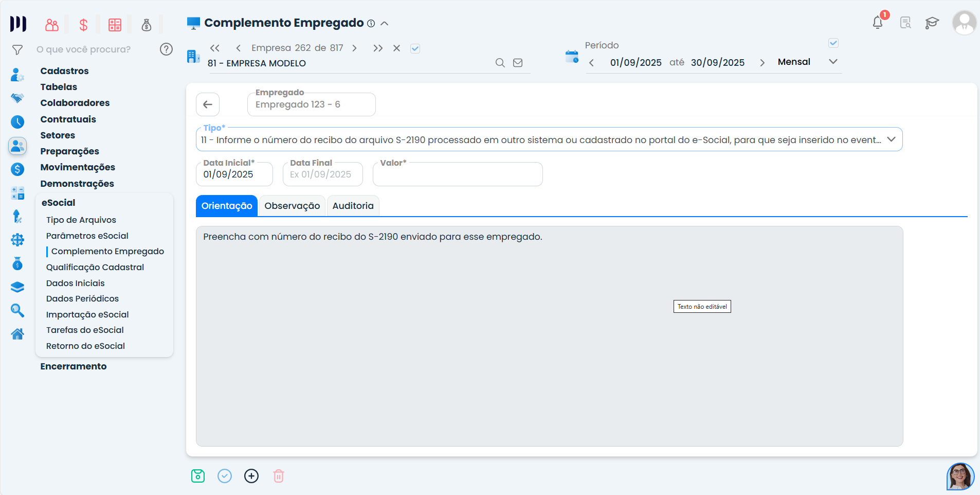This screenshot has width=980, height=495.
Task: Open the notifications bell
Action: point(878,22)
